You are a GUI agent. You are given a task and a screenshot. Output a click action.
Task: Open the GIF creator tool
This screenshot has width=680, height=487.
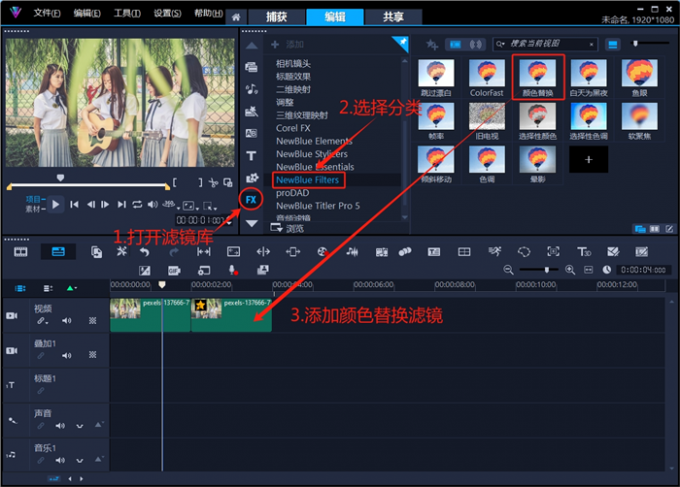174,271
